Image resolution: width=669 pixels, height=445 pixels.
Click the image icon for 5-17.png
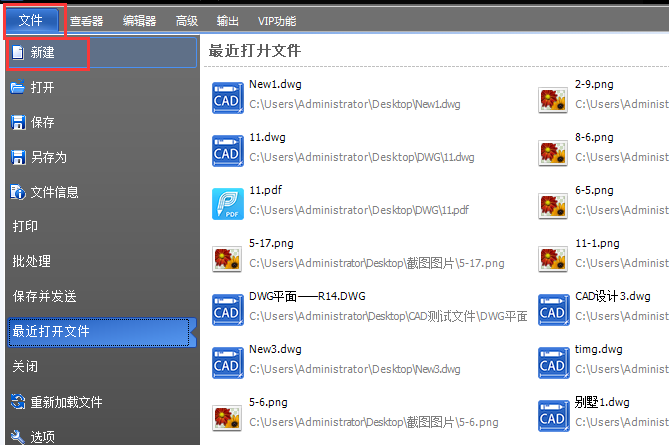click(x=227, y=259)
